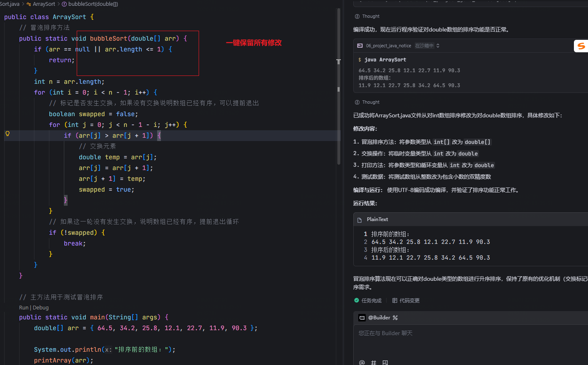Click the '修改内容:' heading in chat
This screenshot has height=365, width=588.
(x=365, y=129)
